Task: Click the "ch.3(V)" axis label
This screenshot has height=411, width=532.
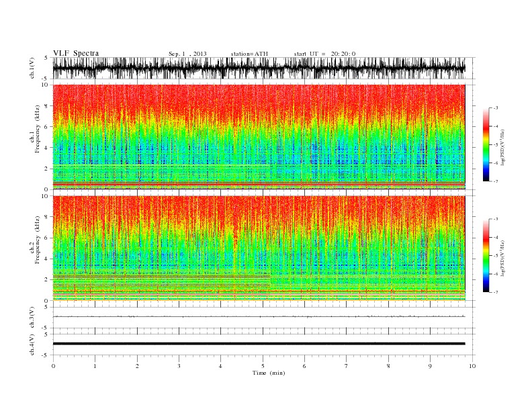Action: [32, 318]
